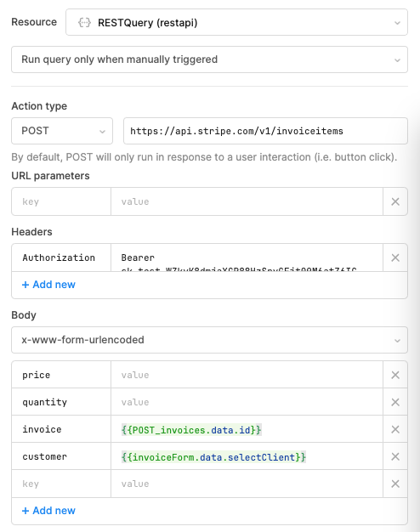
Task: Click the quantity value input field
Action: click(247, 402)
